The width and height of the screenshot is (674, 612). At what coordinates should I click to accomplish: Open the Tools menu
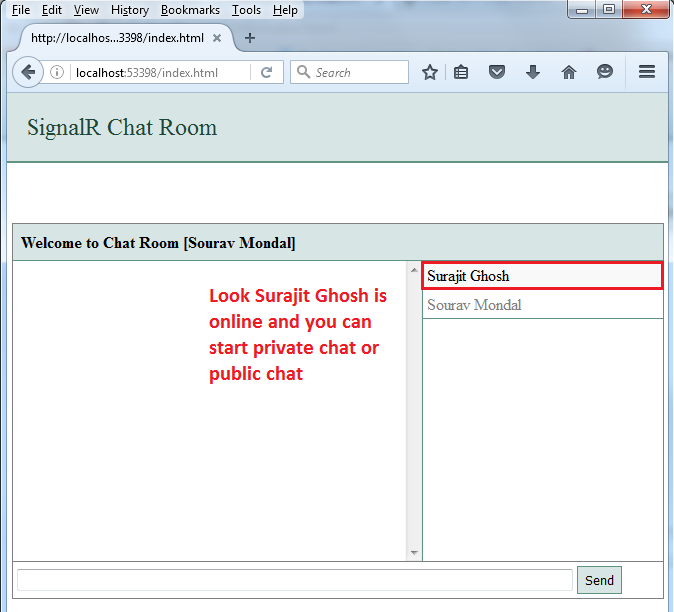pyautogui.click(x=246, y=10)
